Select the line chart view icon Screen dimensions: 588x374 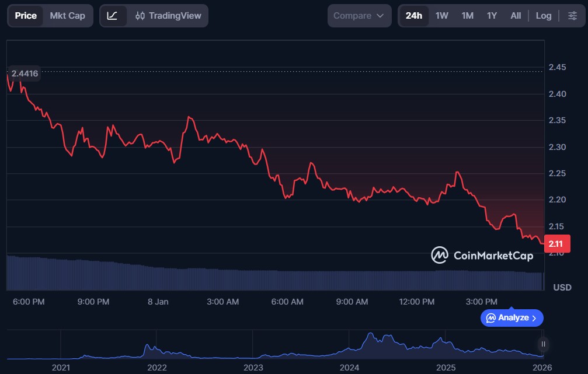[113, 16]
